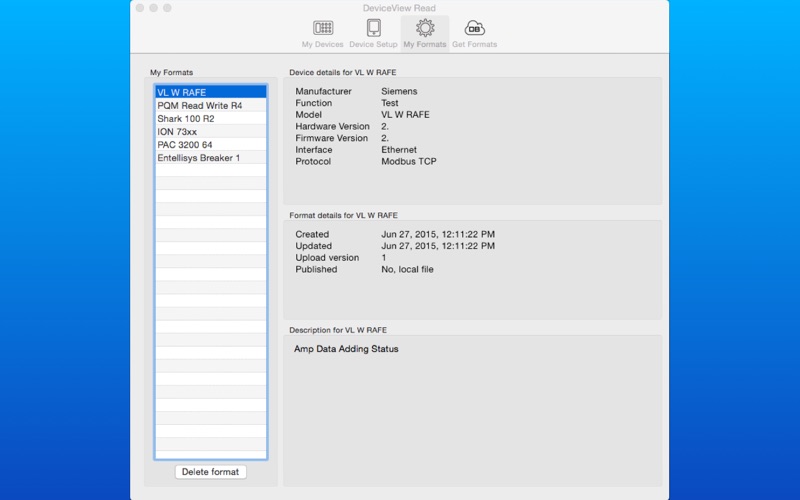Click the DeviceView Read window title
The height and width of the screenshot is (500, 800).
[x=399, y=8]
